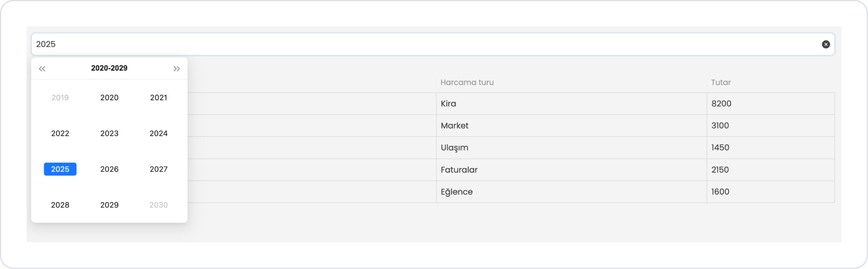Clear the year input with the X icon
The height and width of the screenshot is (269, 868).
coord(826,44)
